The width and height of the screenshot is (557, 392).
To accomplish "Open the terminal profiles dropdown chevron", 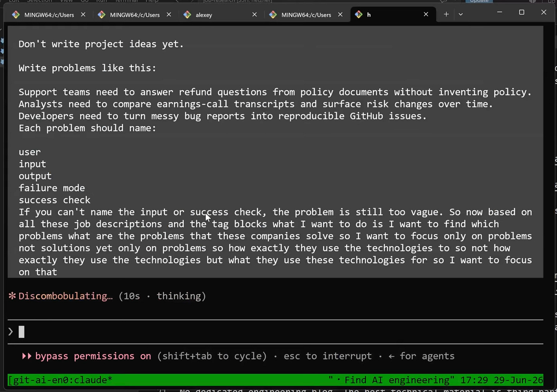I will pos(461,14).
